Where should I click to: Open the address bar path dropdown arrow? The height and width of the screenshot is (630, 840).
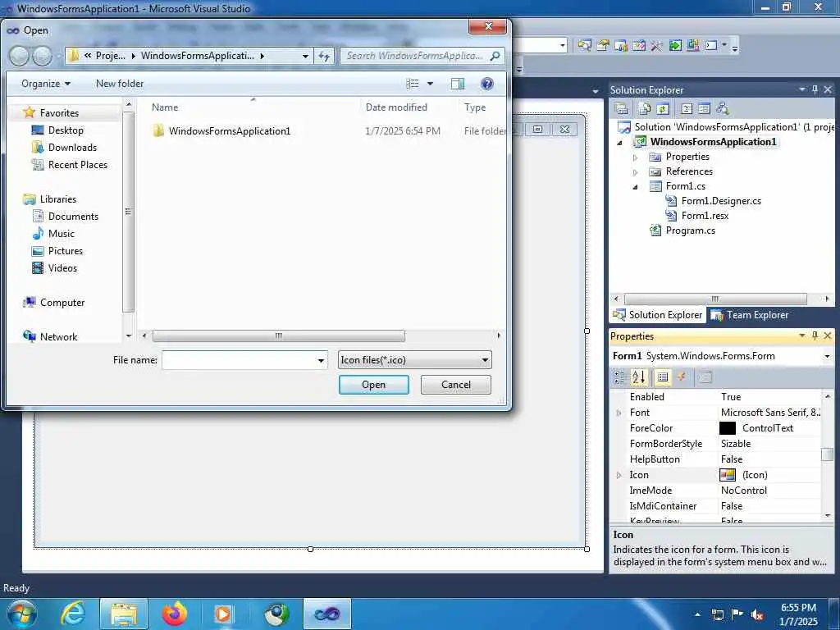[305, 56]
